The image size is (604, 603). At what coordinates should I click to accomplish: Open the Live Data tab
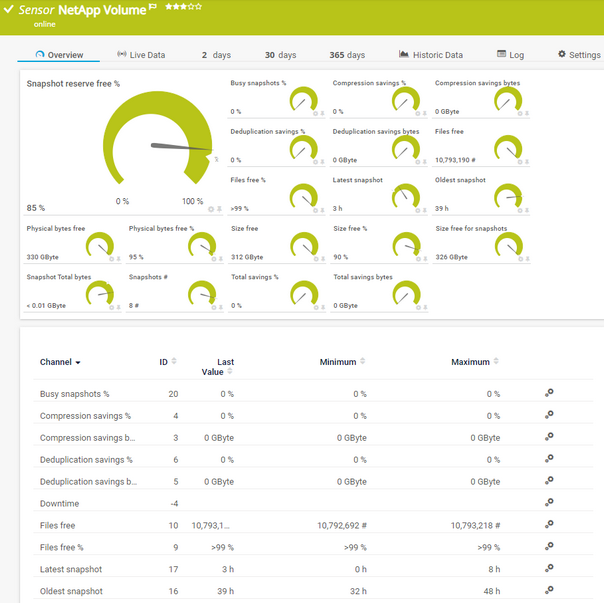(x=141, y=55)
